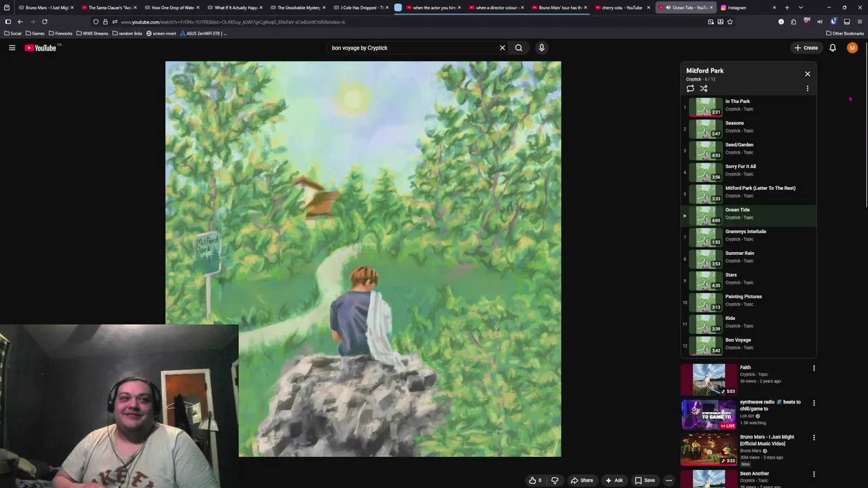This screenshot has height=488, width=868.
Task: Go back with browser back arrow
Action: pos(20,22)
